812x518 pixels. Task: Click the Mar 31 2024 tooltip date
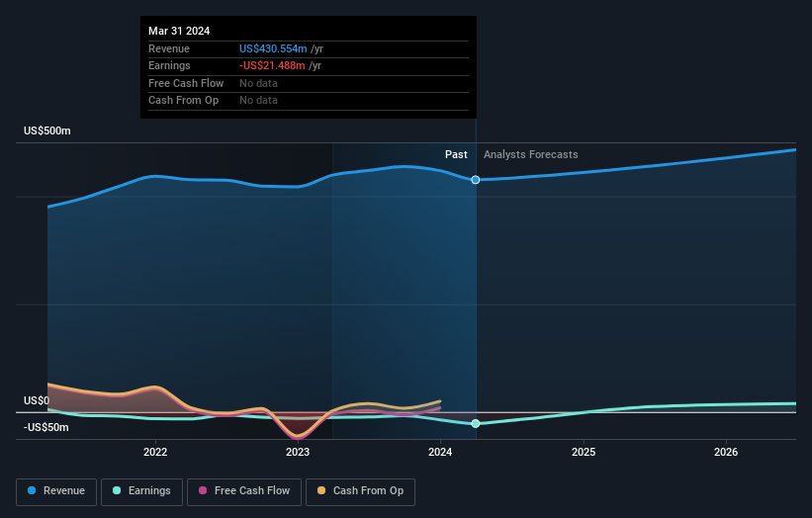(x=179, y=31)
